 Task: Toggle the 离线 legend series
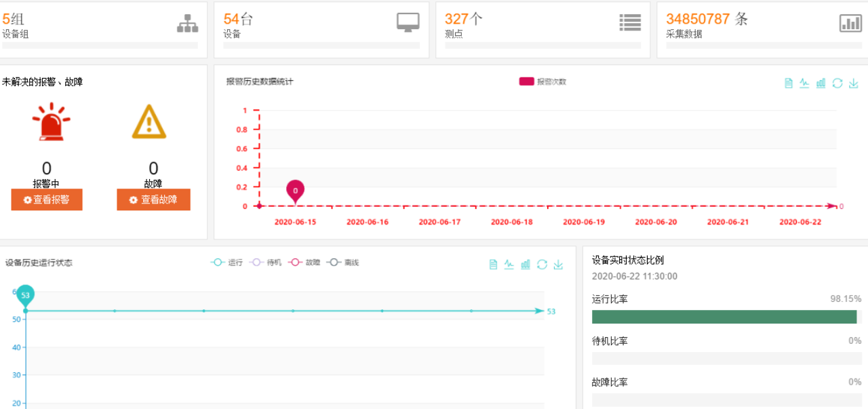[x=343, y=262]
